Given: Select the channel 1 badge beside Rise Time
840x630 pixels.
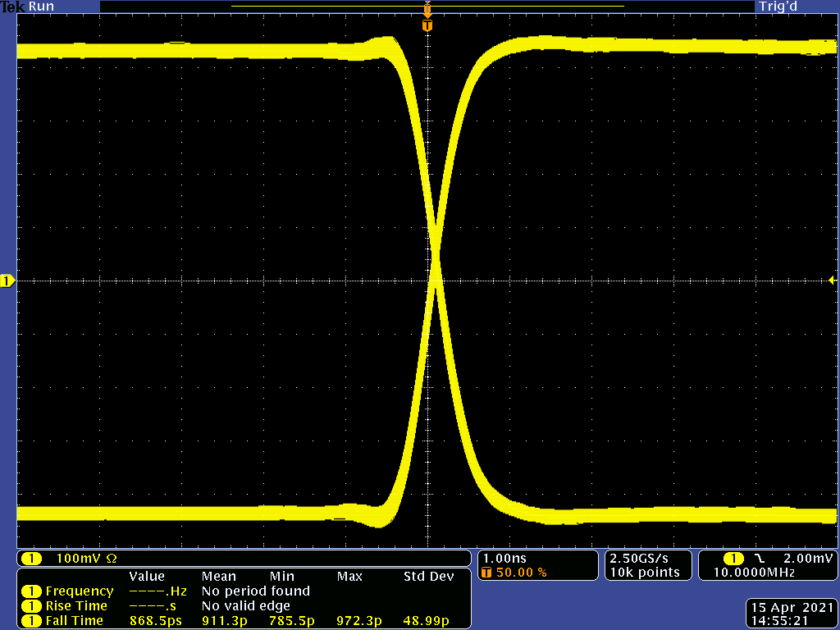Looking at the screenshot, I should 31,606.
